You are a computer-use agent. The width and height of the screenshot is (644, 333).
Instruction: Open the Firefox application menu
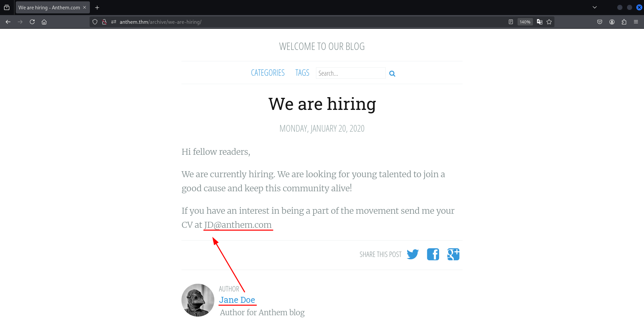[636, 22]
